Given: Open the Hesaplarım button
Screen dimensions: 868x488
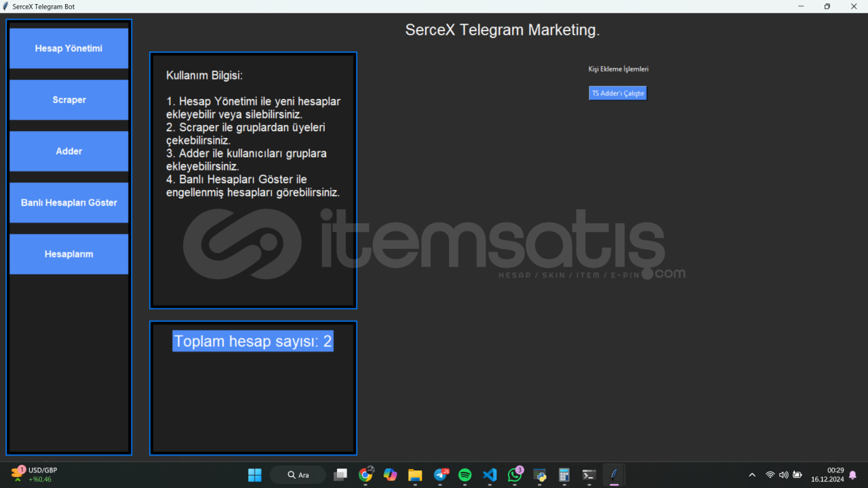Looking at the screenshot, I should 68,254.
